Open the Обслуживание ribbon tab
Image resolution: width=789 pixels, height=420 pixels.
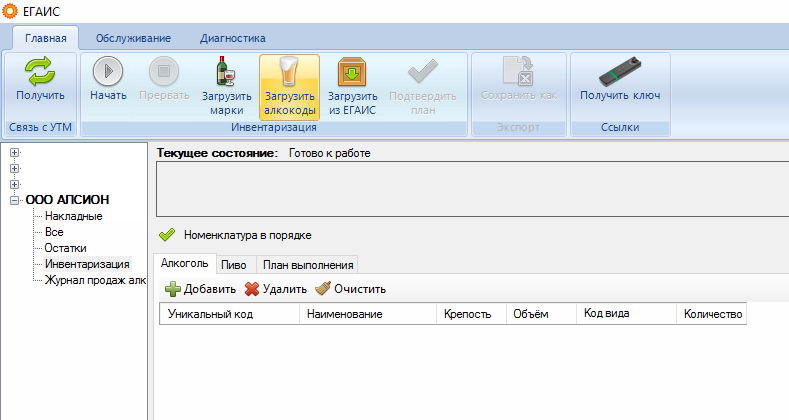133,38
